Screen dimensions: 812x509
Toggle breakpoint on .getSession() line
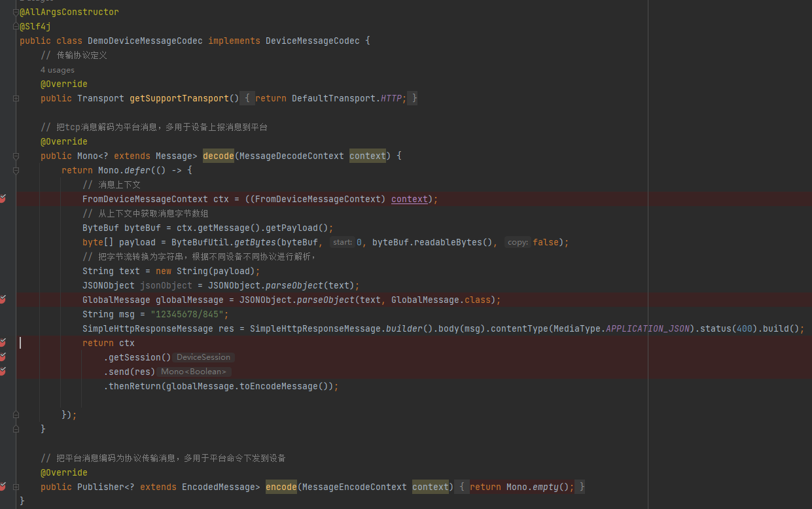pyautogui.click(x=3, y=357)
